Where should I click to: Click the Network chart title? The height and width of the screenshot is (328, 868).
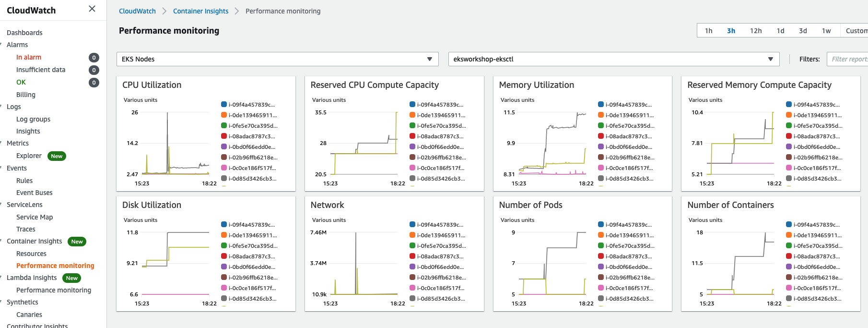[x=328, y=205]
